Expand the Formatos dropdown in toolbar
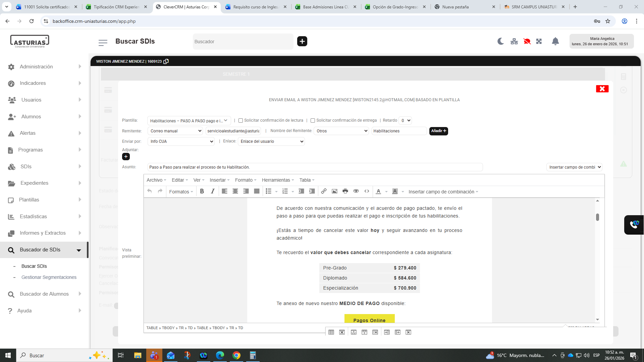This screenshot has height=362, width=644. click(x=181, y=192)
